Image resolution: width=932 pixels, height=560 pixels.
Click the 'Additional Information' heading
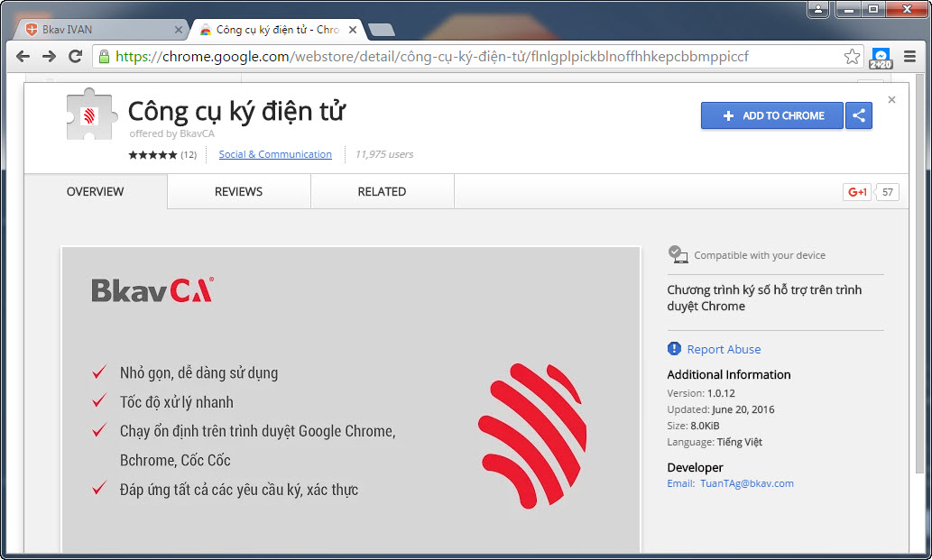[x=729, y=375]
